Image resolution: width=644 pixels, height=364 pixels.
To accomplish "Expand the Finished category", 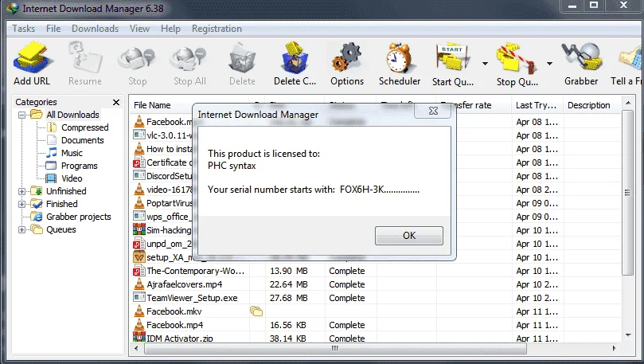I will point(21,204).
